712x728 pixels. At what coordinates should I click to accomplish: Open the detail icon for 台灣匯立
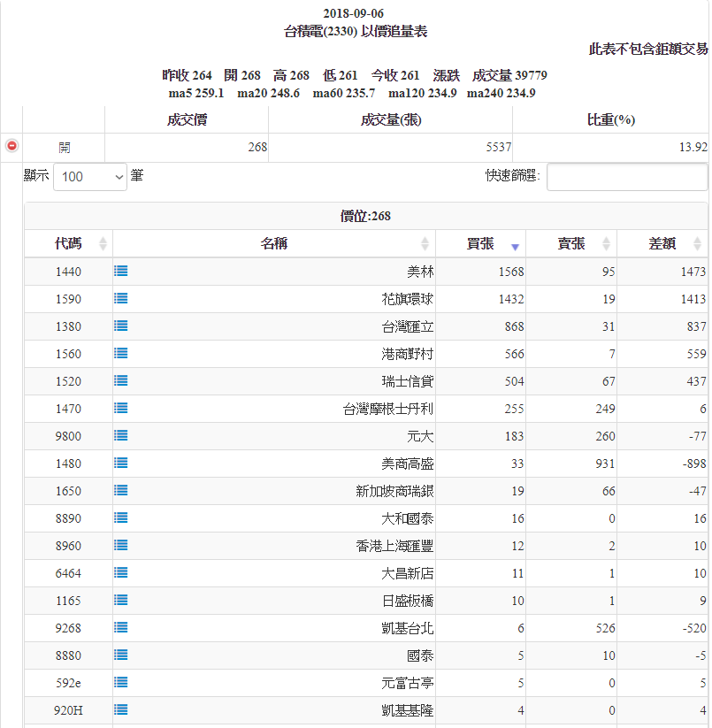tap(121, 326)
